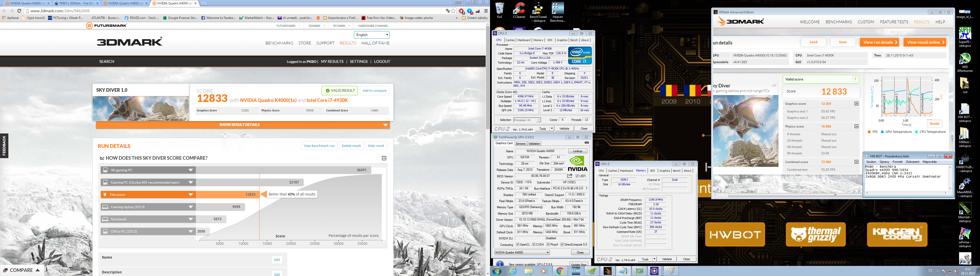
Task: Bookmark this page with the star icon
Action: [x=453, y=11]
